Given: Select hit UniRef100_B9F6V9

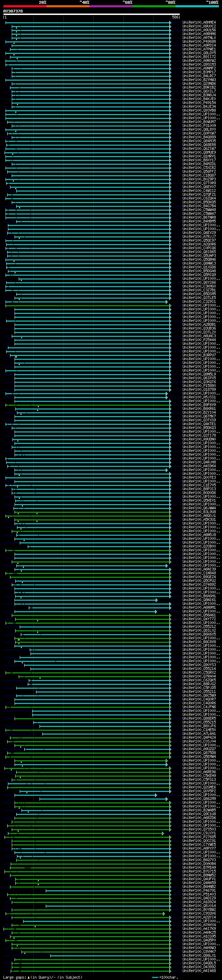Looking at the screenshot, I should click(x=199, y=405).
